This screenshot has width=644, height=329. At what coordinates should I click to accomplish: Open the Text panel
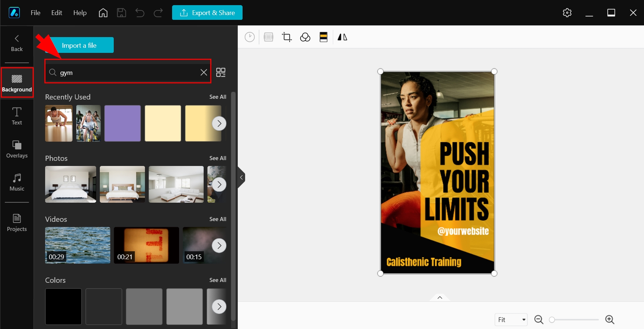(x=17, y=116)
